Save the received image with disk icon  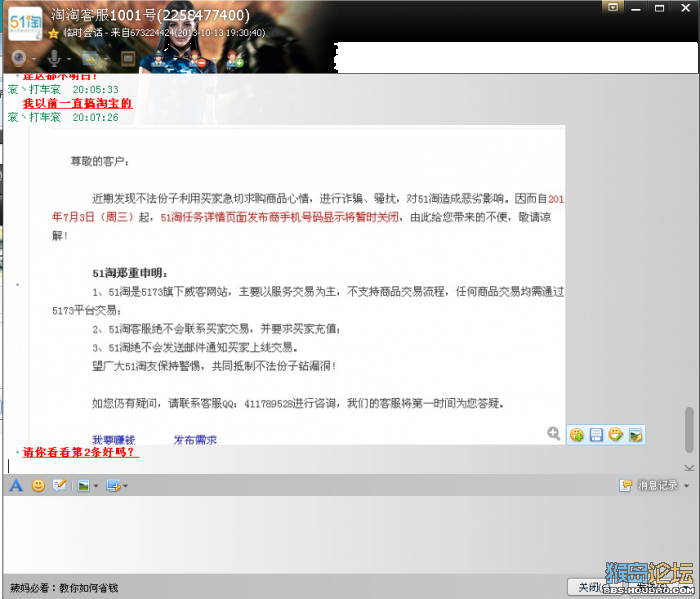pos(596,435)
